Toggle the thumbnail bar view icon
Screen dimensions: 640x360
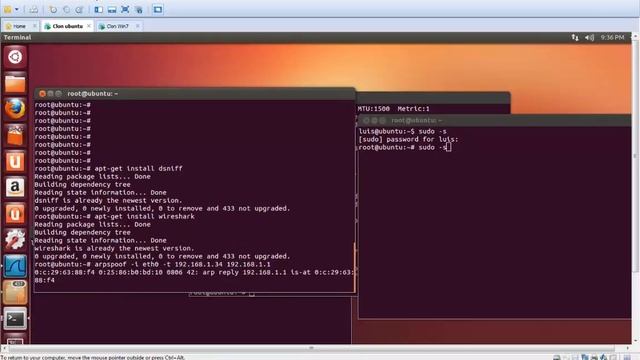(112, 9)
